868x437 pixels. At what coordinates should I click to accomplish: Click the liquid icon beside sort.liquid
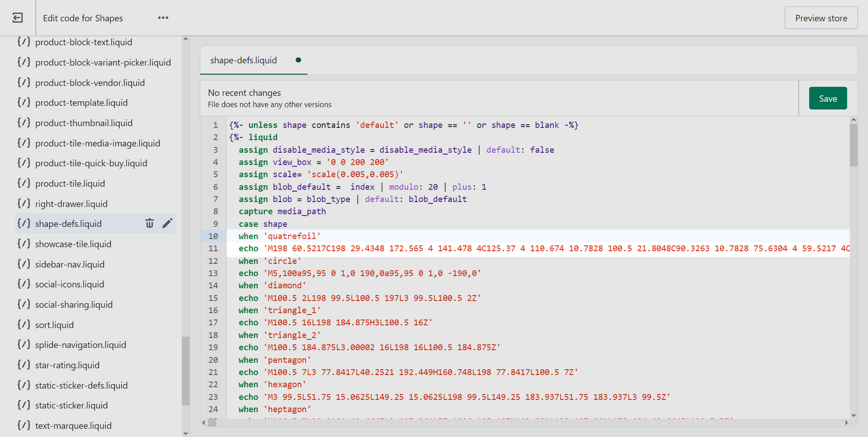point(24,325)
